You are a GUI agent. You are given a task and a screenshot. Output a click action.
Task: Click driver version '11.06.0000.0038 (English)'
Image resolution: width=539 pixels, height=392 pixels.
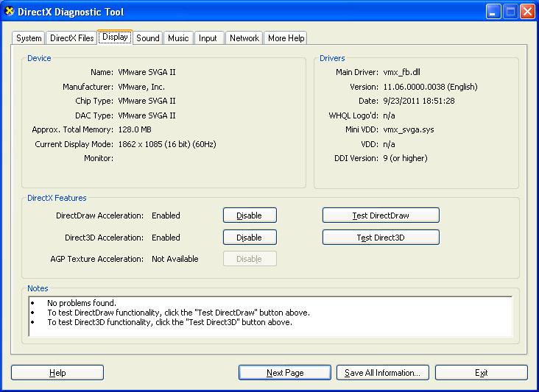point(430,87)
